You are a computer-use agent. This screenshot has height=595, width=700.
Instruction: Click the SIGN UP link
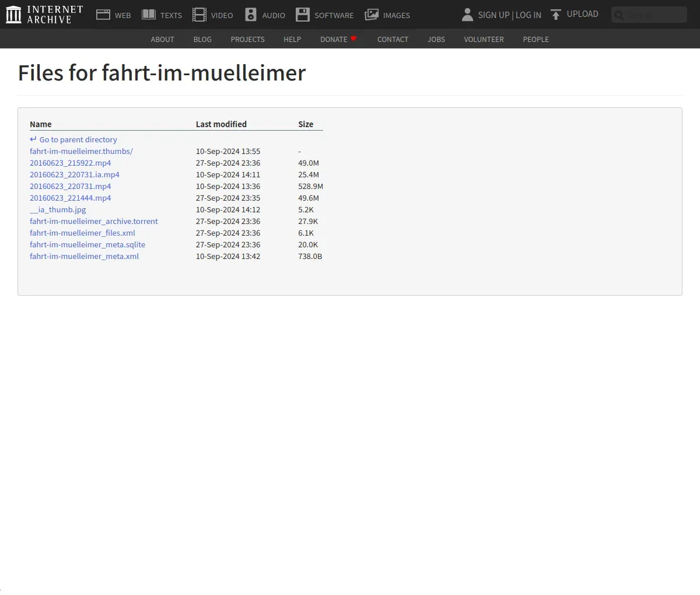[x=494, y=15]
